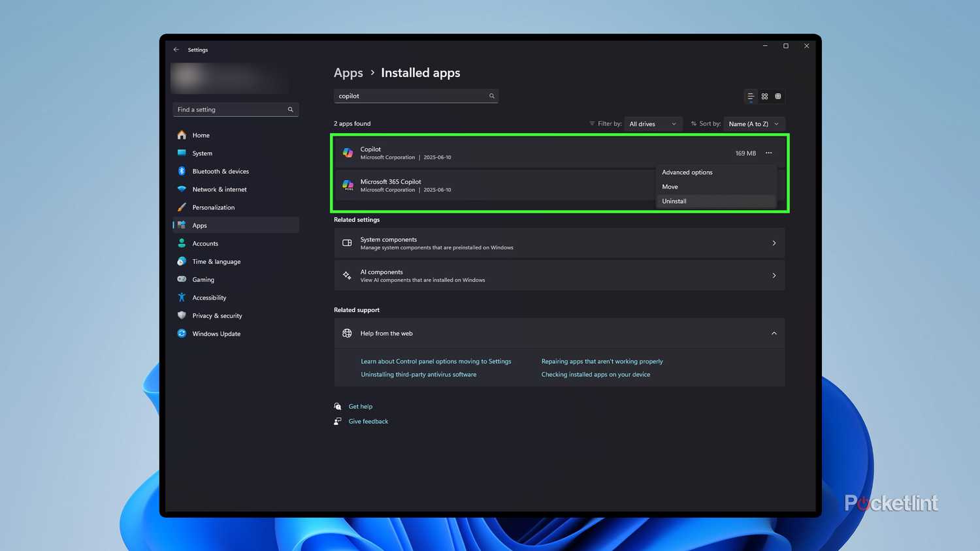Viewport: 980px width, 551px height.
Task: Select Move in the context menu
Action: (x=670, y=187)
